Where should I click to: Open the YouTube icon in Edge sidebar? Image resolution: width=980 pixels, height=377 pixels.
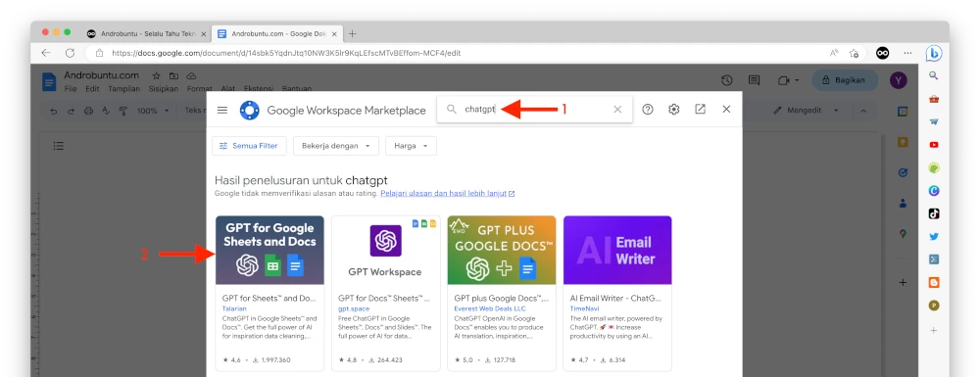click(x=934, y=145)
